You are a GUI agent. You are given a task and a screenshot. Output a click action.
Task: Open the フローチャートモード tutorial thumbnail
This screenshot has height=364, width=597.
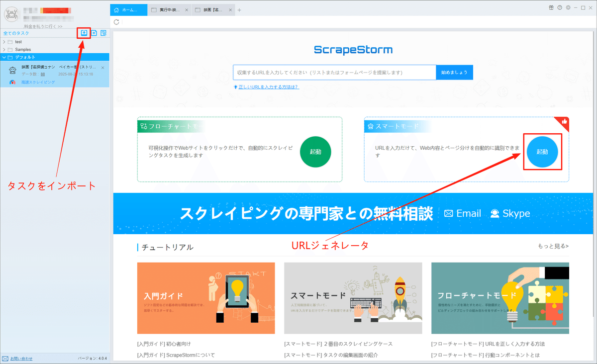point(500,298)
